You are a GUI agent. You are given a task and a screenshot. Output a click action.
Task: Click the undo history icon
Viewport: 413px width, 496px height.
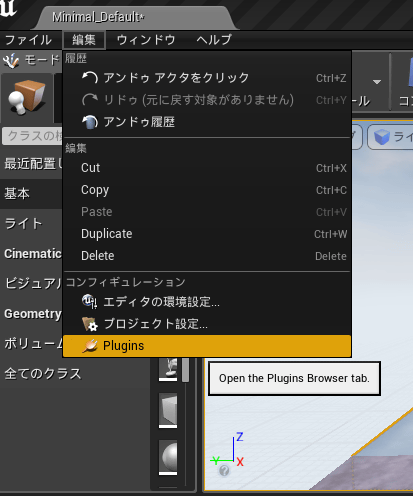pos(90,122)
